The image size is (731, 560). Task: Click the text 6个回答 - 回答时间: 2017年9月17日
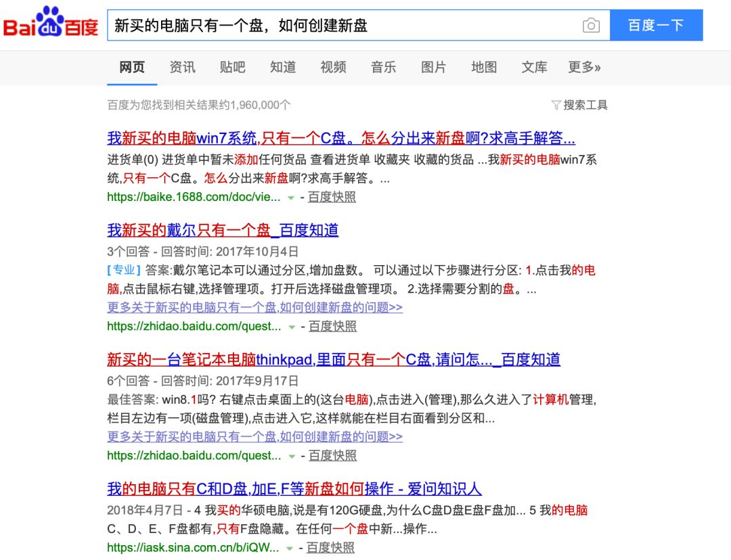click(203, 381)
